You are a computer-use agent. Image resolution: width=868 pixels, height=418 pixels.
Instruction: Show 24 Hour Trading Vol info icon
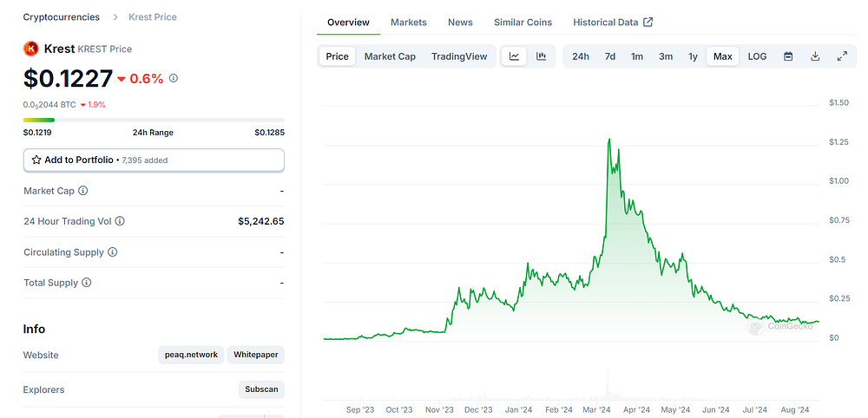pyautogui.click(x=120, y=221)
